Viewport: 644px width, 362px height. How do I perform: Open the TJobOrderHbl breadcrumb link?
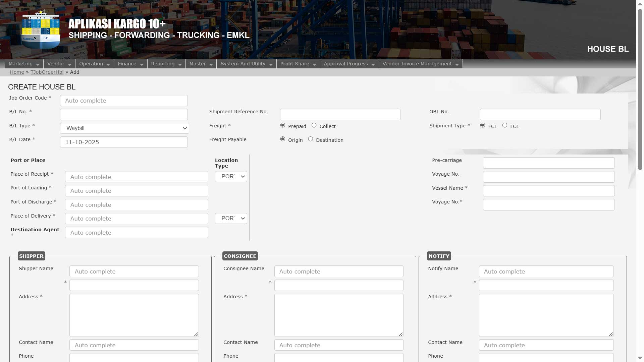tap(47, 72)
